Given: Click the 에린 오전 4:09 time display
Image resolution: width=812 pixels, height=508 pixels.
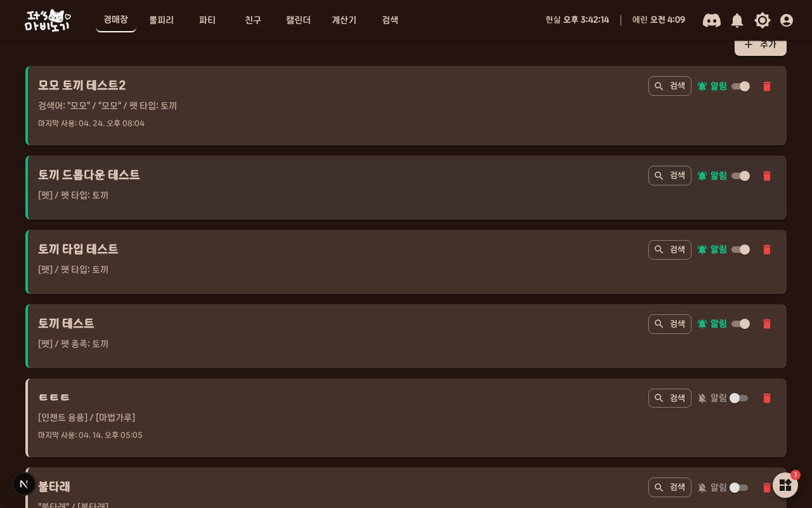Looking at the screenshot, I should click(658, 20).
